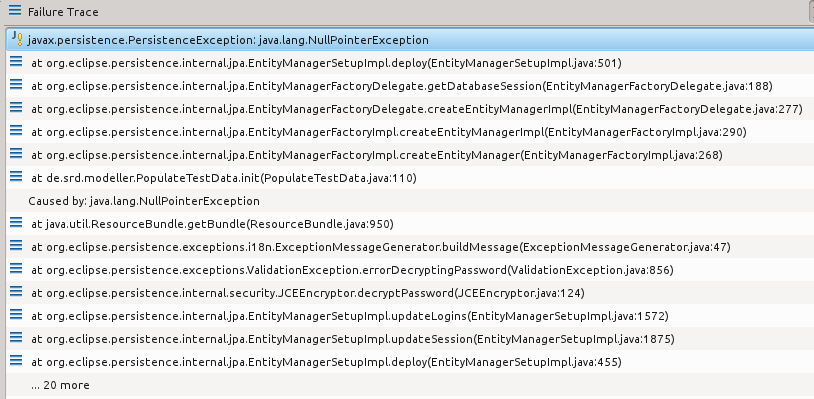The image size is (814, 399).
Task: Select the PersistenceException exception icon
Action: [17, 39]
